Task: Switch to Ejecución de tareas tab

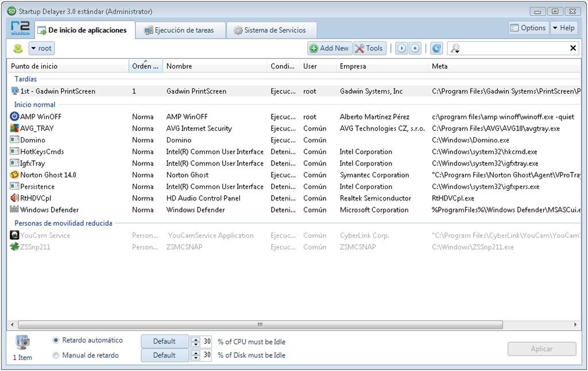Action: coord(180,30)
